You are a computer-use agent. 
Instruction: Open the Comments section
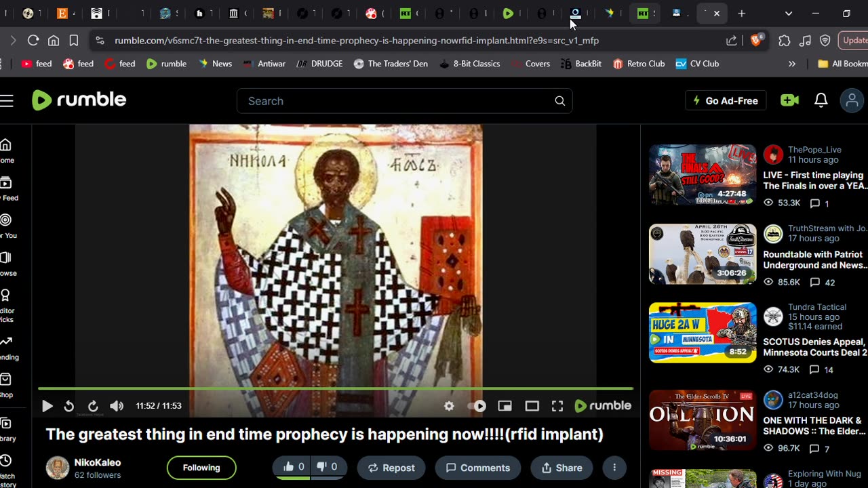point(478,468)
